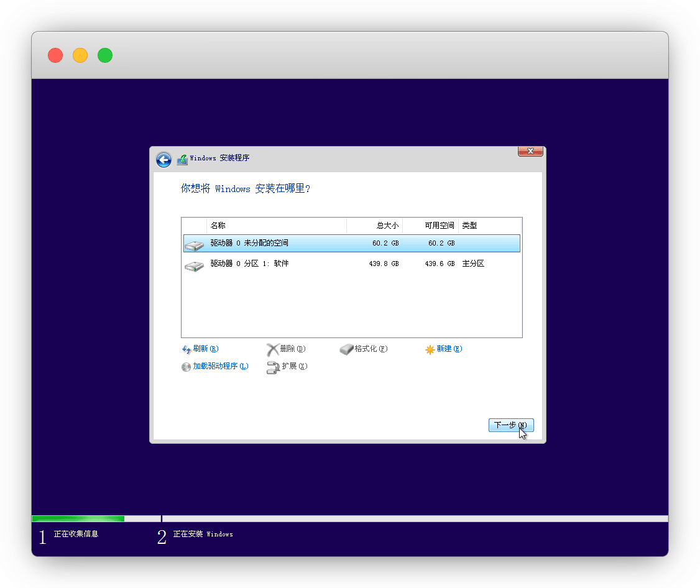This screenshot has width=700, height=588.
Task: Open the 加载驱动程序 link
Action: click(x=220, y=366)
